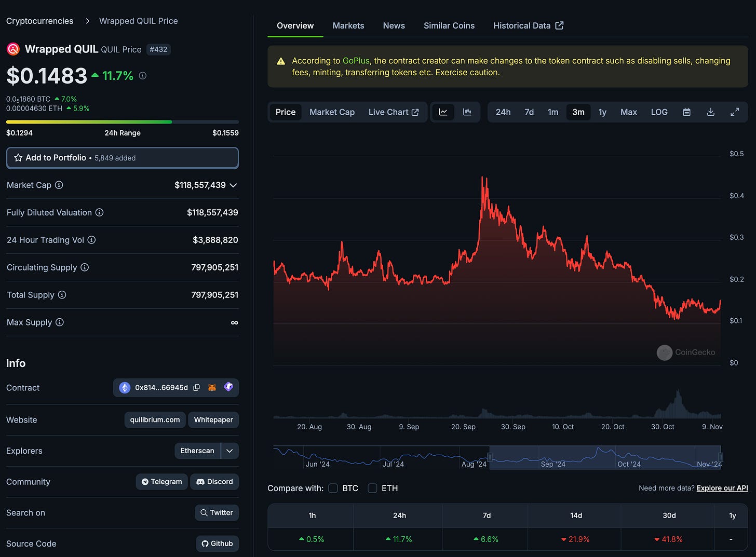Go to Cryptocurrencies breadcrumb
Viewport: 756px width, 557px height.
40,21
